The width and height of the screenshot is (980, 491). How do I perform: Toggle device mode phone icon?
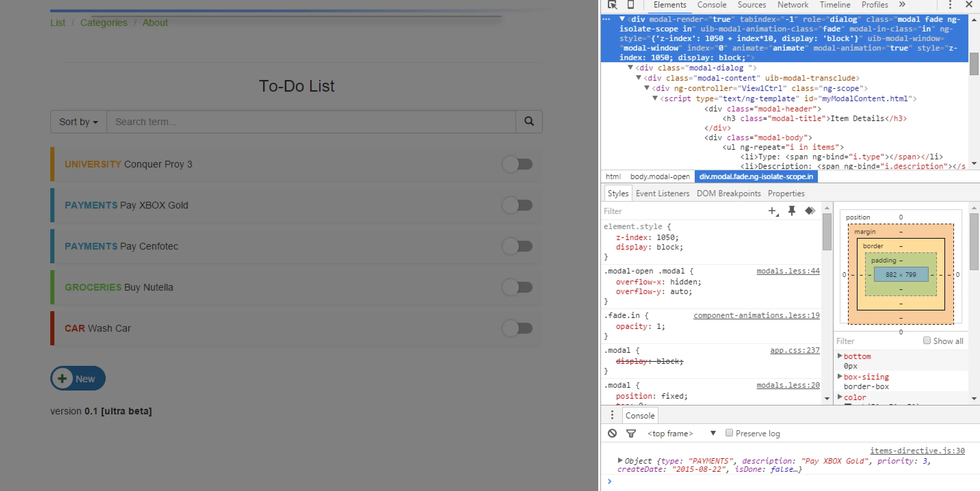pyautogui.click(x=630, y=4)
